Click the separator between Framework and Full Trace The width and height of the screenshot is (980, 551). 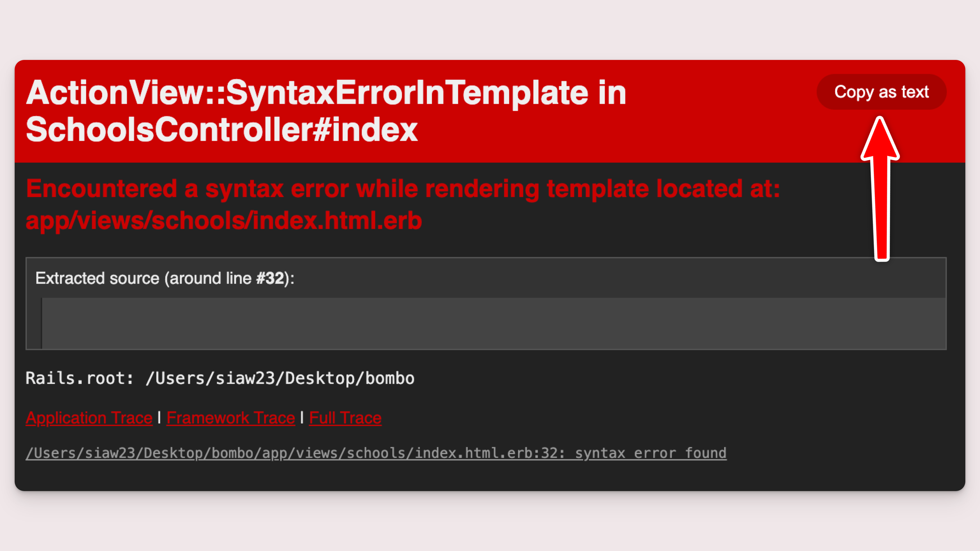[302, 417]
